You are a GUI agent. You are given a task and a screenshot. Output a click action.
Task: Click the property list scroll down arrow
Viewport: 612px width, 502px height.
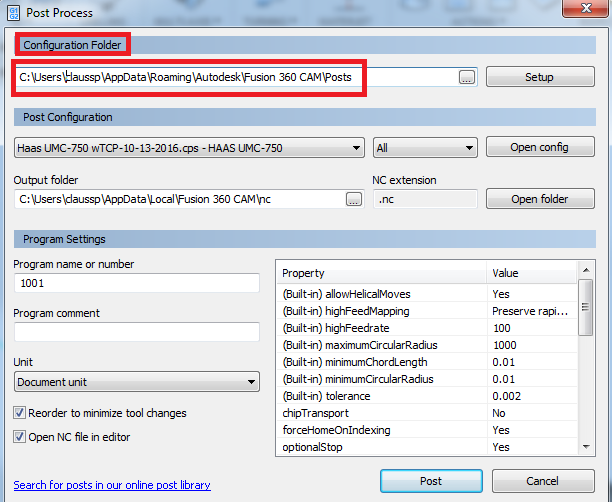[586, 447]
